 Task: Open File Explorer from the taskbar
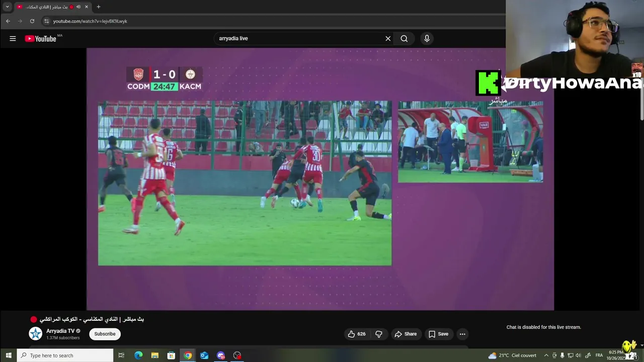155,355
